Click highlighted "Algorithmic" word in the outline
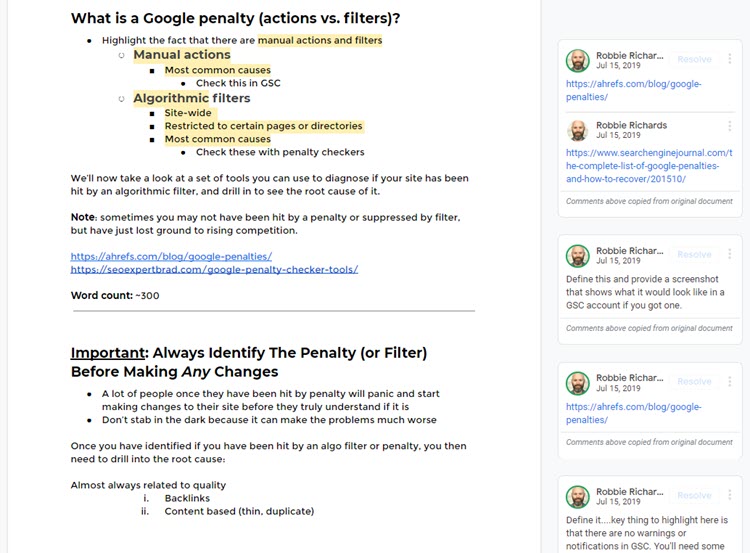Screen dimensions: 750x553 pos(171,98)
